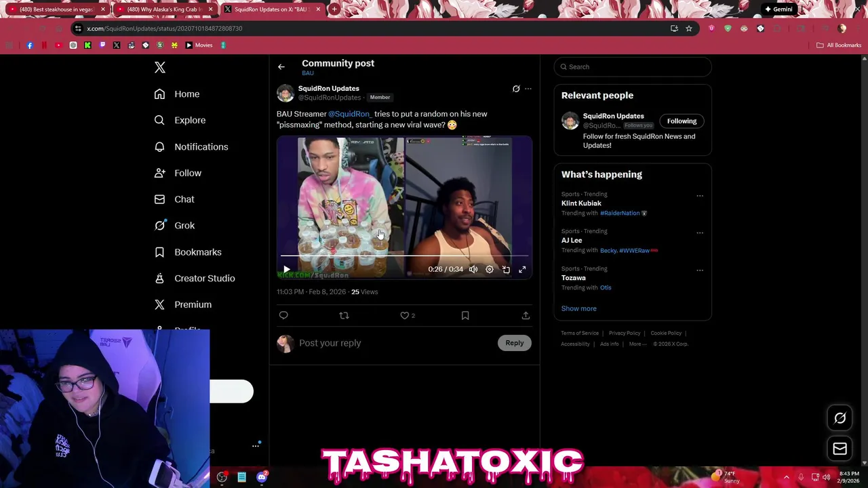This screenshot has width=868, height=488.
Task: Open the floating Messages envelope button
Action: pos(840,449)
